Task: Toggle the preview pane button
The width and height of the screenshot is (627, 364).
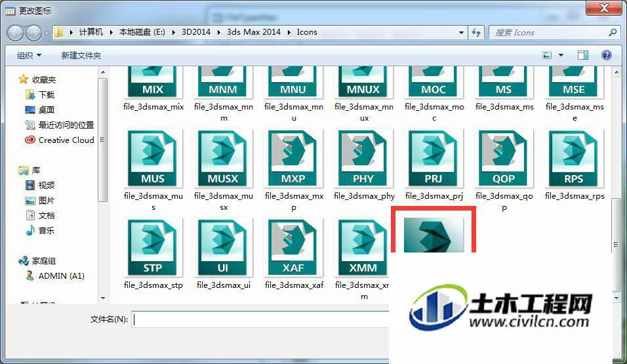Action: (582, 55)
